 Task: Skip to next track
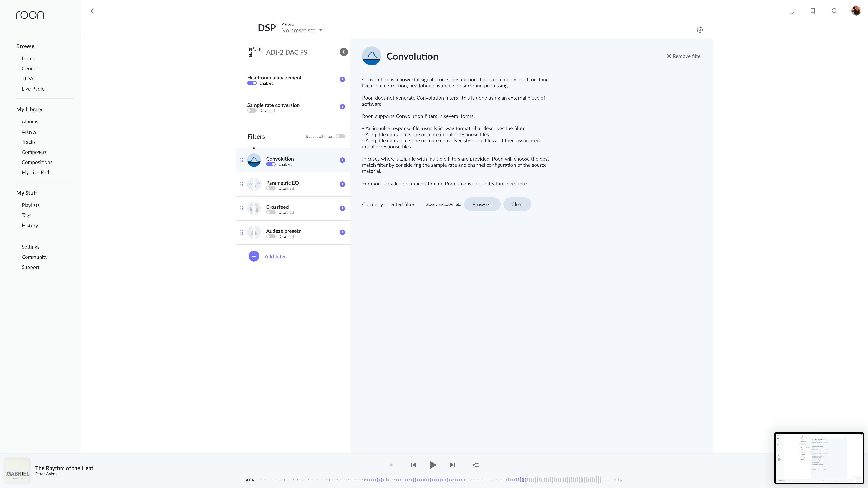[452, 465]
